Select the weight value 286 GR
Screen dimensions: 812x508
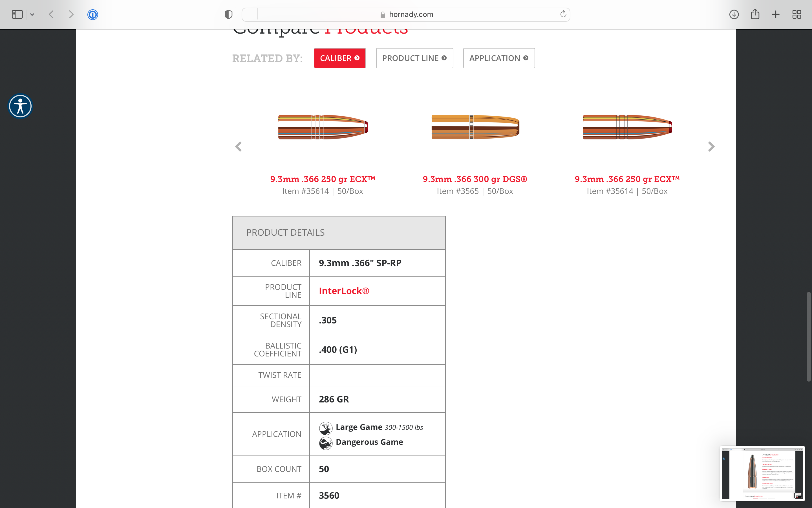click(x=334, y=399)
